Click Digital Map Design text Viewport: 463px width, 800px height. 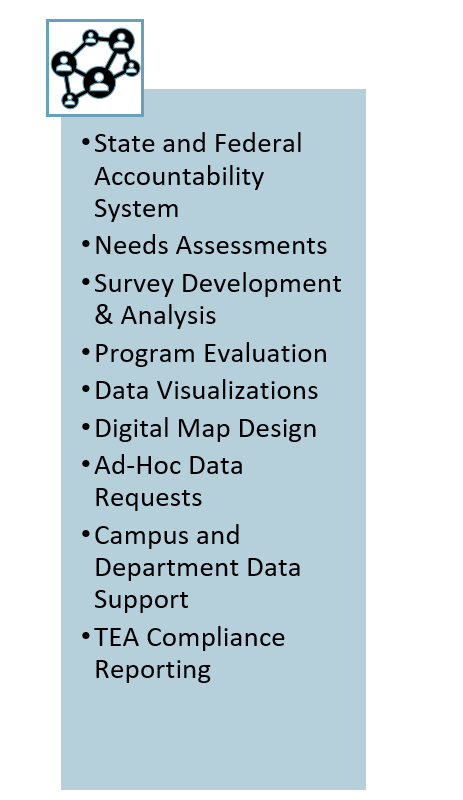tap(206, 429)
